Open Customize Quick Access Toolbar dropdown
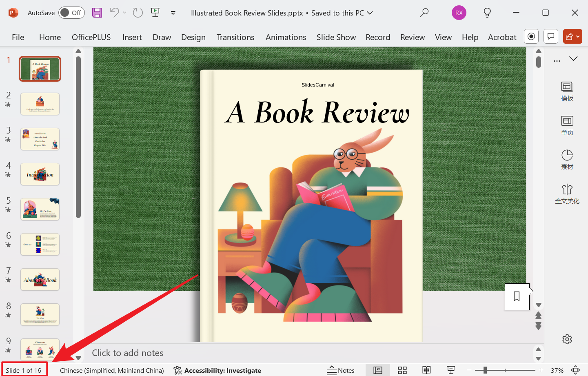This screenshot has width=588, height=376. tap(173, 13)
